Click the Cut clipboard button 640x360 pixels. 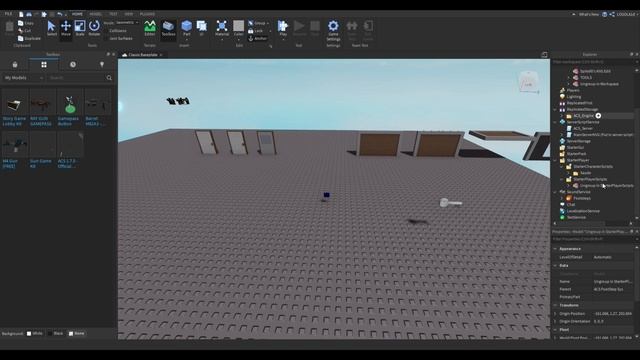(24, 31)
